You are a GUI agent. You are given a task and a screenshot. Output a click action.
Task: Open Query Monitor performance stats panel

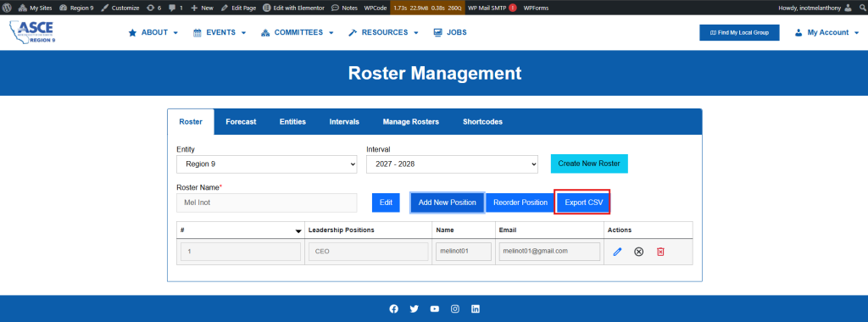[x=427, y=8]
